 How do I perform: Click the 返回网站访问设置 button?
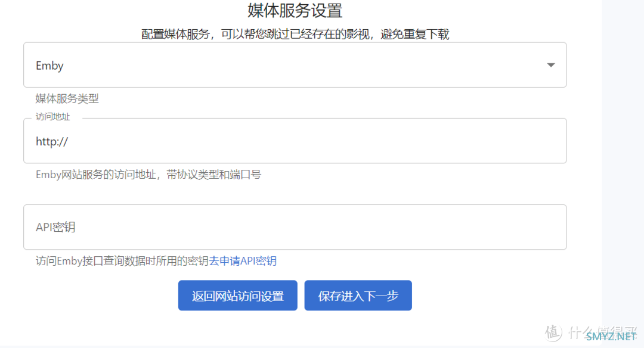pos(238,296)
